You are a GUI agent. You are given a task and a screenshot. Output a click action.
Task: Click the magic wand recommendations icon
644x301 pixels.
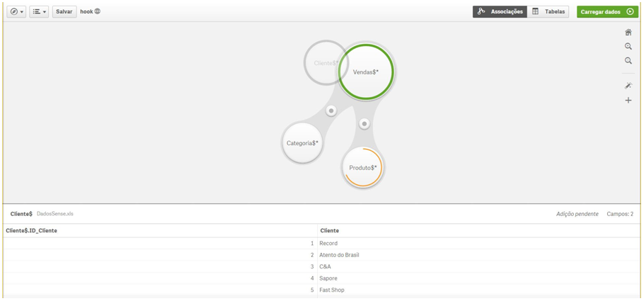628,86
